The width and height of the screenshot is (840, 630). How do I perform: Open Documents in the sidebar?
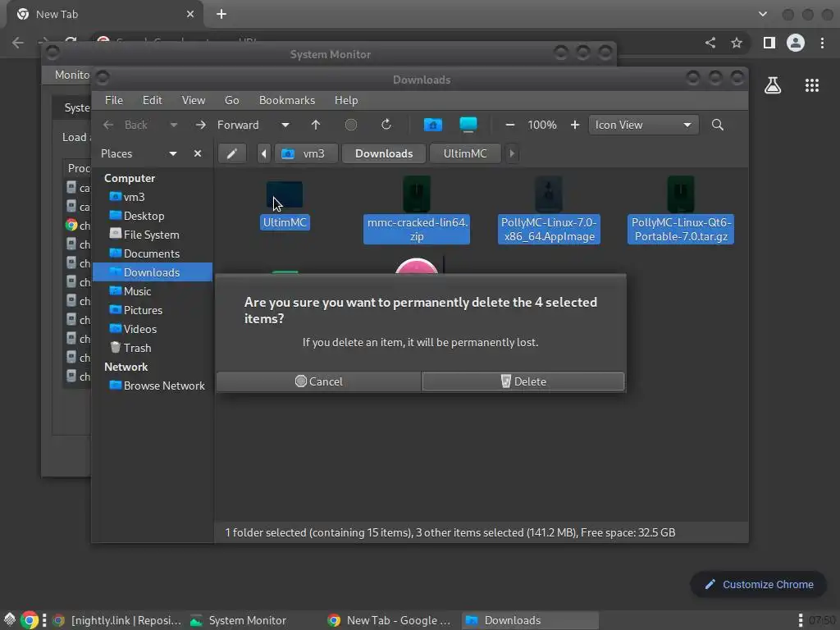152,253
